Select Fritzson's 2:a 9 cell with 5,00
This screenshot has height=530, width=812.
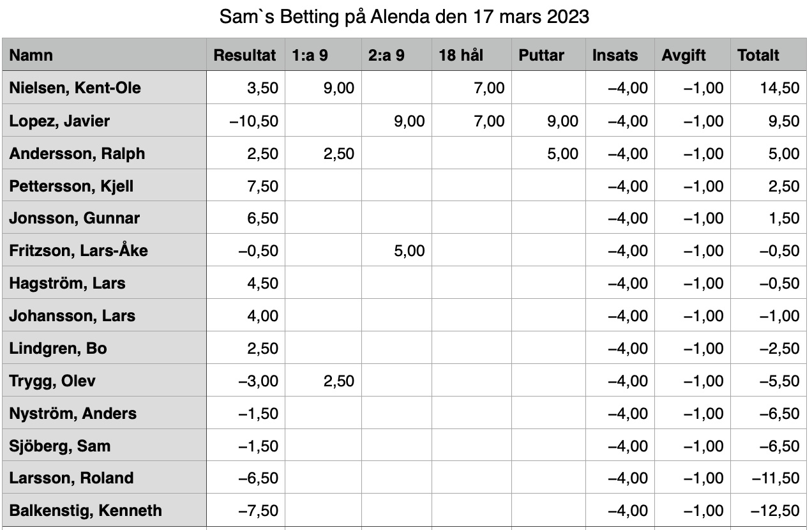(396, 250)
